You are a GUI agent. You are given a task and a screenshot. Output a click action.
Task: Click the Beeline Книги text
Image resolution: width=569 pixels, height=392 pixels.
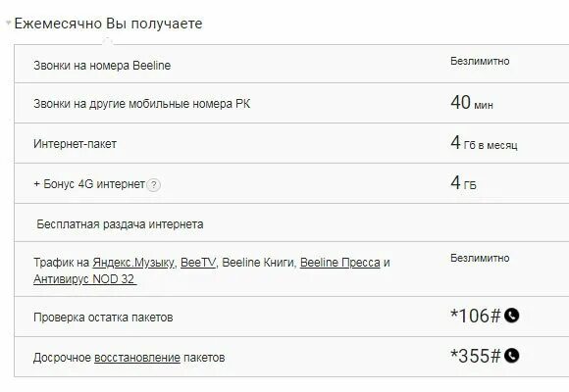point(258,263)
